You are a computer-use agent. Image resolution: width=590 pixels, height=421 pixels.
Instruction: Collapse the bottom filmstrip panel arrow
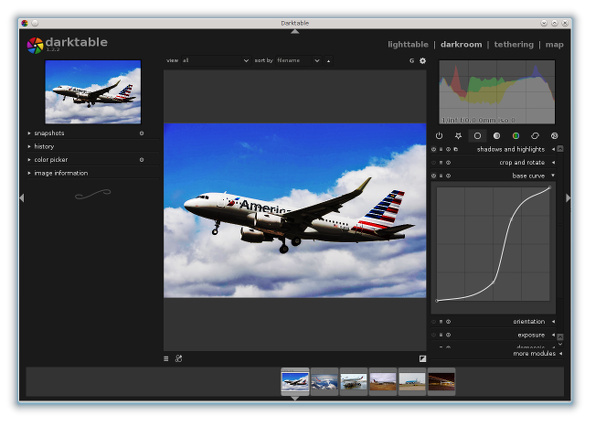(x=295, y=398)
